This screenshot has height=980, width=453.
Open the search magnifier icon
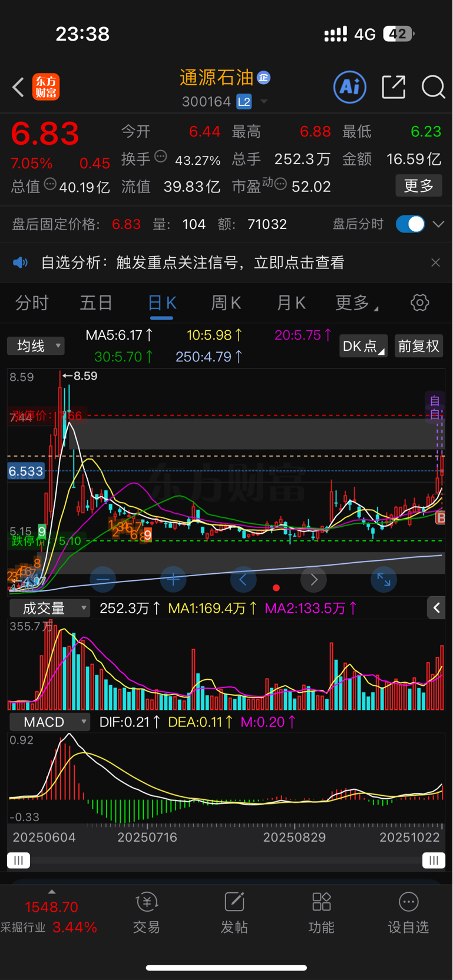[434, 87]
